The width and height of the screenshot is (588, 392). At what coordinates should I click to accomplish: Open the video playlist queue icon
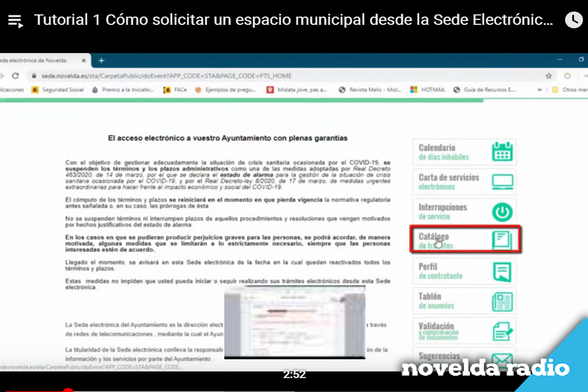click(15, 21)
